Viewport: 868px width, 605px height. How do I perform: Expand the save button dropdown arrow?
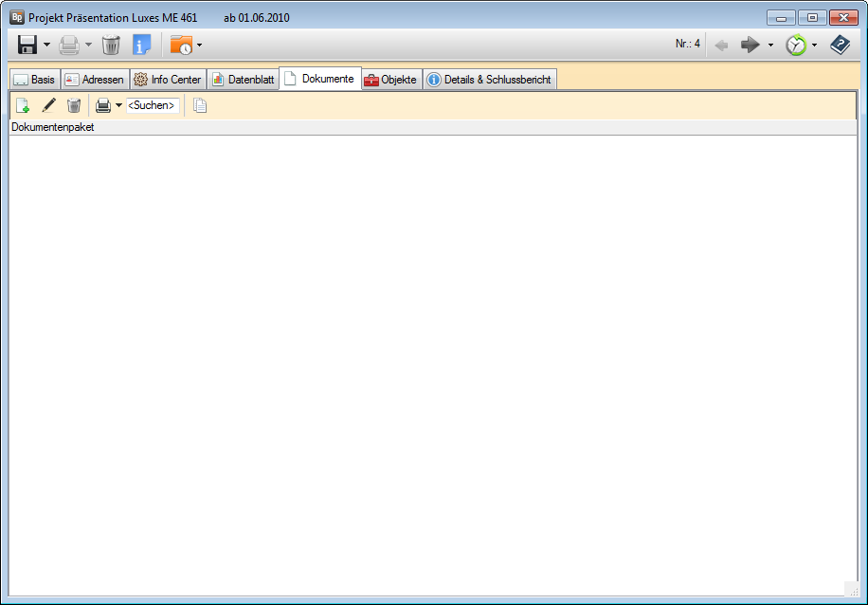click(x=47, y=45)
